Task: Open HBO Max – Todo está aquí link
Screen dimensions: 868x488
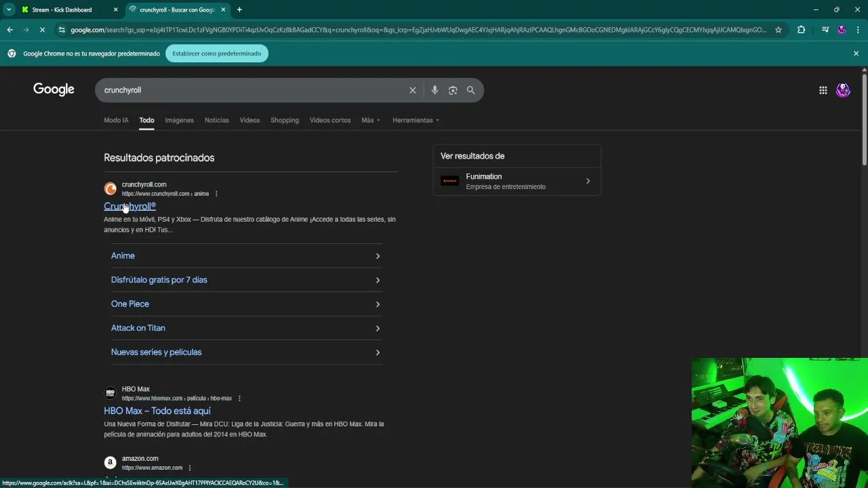Action: coord(157,411)
